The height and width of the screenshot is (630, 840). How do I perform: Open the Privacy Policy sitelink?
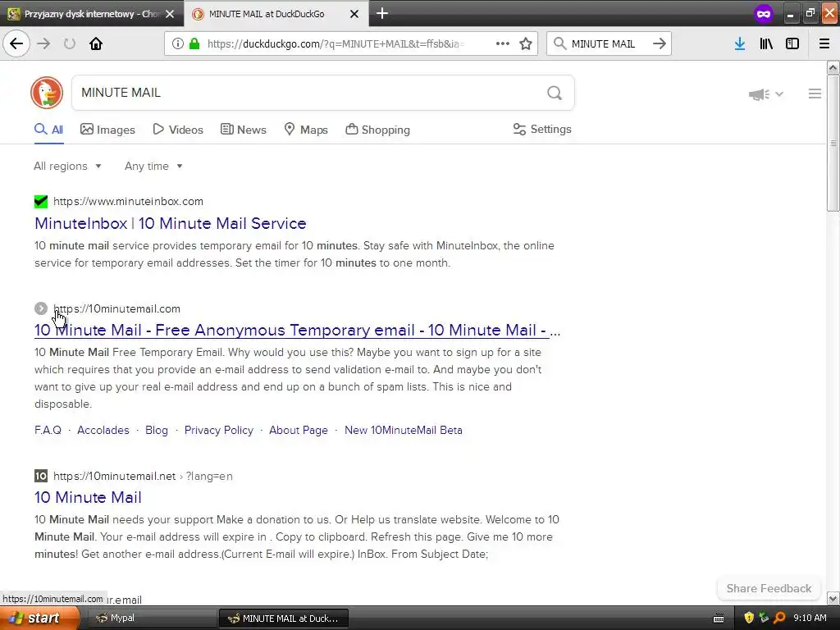(218, 430)
